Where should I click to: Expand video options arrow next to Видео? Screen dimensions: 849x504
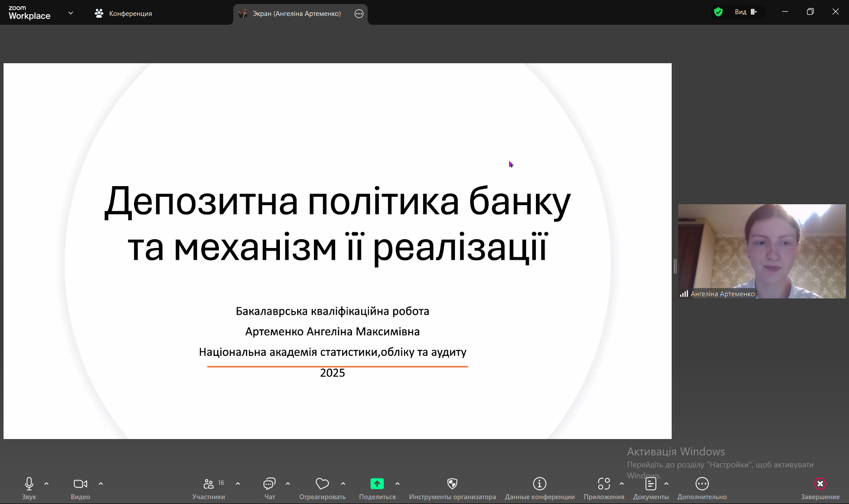[x=101, y=484]
